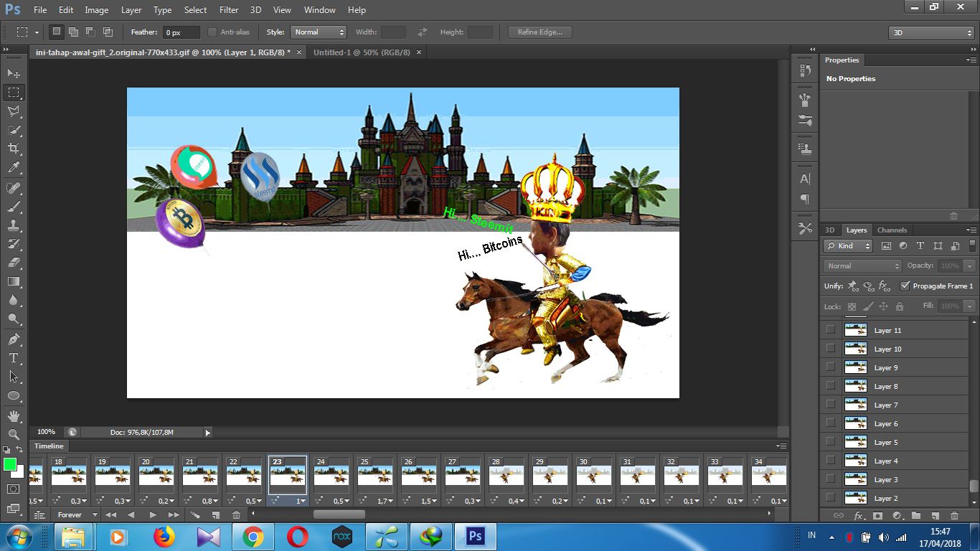This screenshot has width=980, height=551.
Task: Expand the layer Kind filter dropdown
Action: (847, 246)
